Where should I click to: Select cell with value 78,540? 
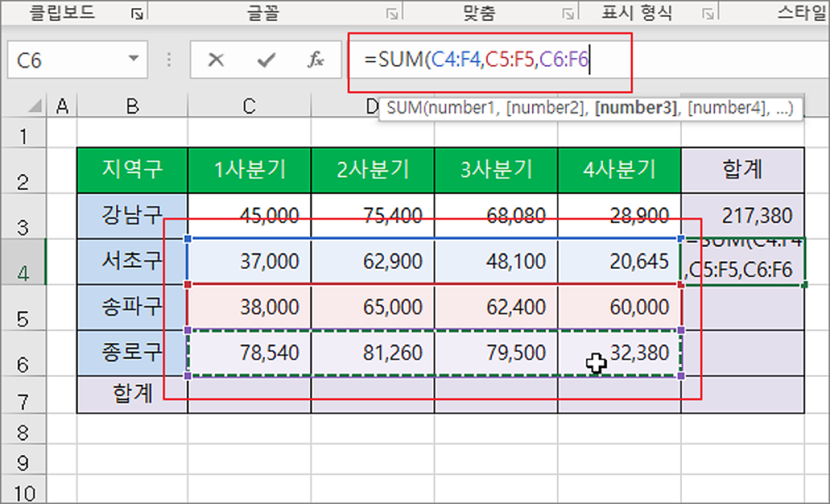249,353
